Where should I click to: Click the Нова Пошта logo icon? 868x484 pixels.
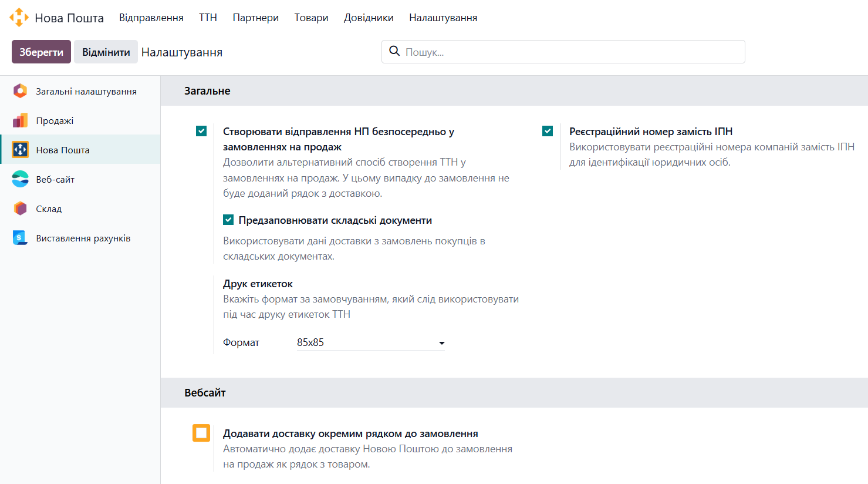click(19, 18)
